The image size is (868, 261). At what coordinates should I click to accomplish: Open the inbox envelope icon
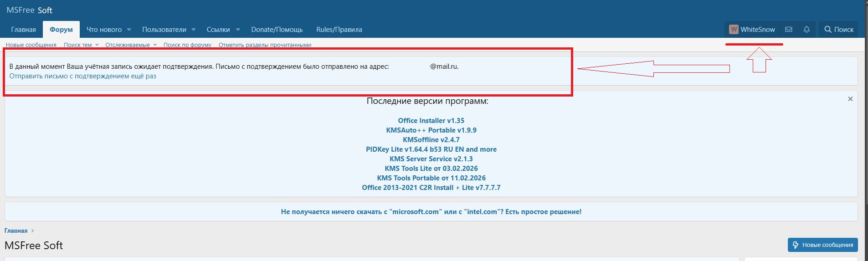(788, 30)
